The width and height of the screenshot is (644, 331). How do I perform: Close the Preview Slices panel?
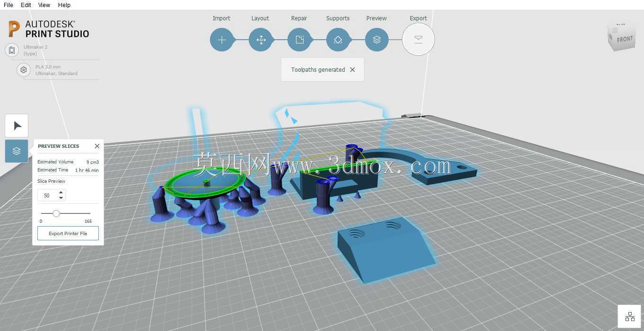pos(97,146)
